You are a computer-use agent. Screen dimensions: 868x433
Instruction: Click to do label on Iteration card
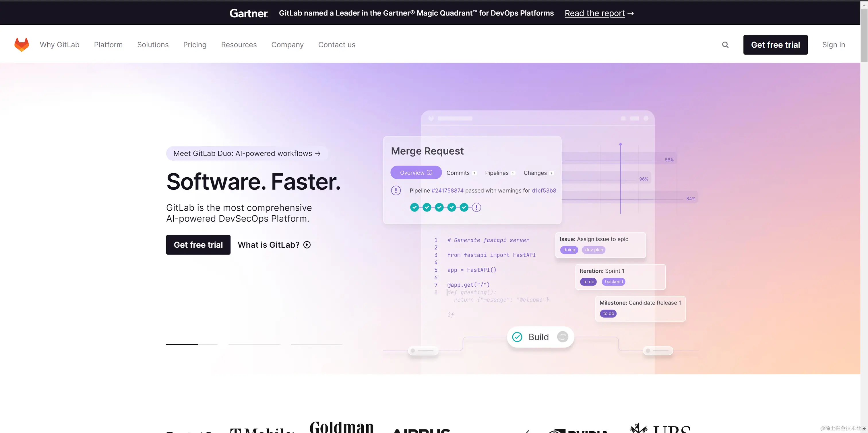[588, 281]
